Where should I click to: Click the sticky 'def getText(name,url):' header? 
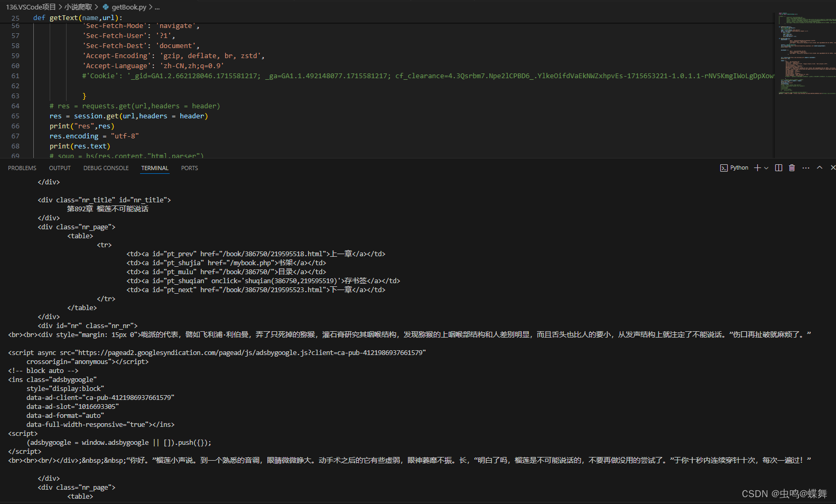click(x=78, y=18)
